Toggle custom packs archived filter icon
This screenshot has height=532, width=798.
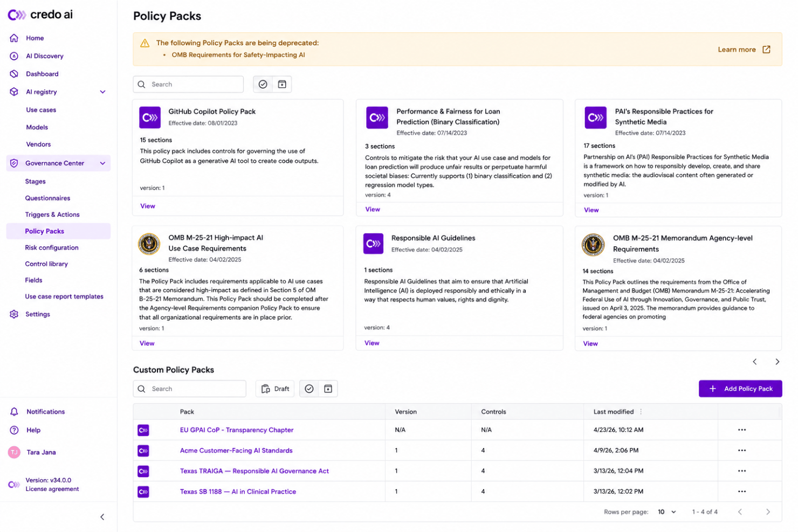pyautogui.click(x=328, y=389)
